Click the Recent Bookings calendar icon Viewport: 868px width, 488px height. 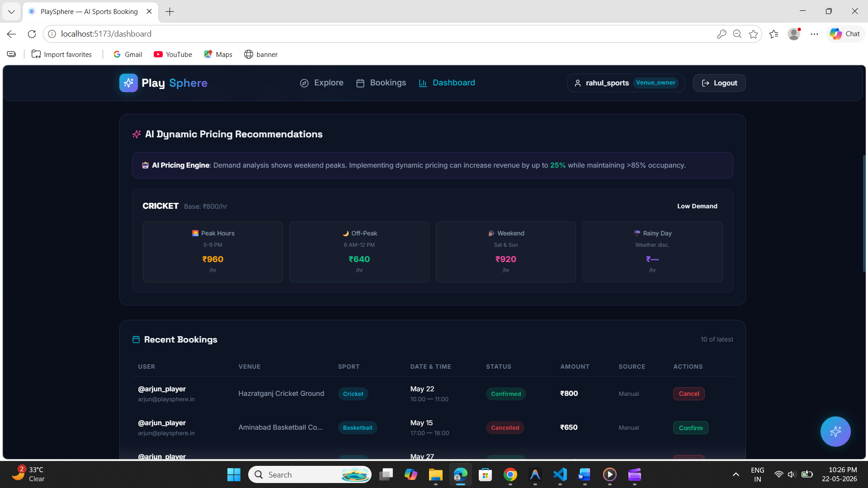(136, 339)
